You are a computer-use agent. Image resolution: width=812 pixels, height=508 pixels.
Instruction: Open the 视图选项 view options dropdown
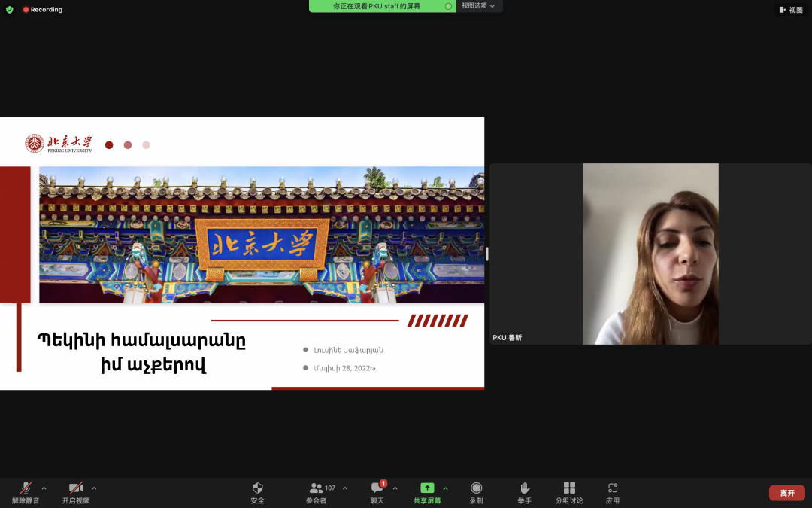tap(478, 6)
